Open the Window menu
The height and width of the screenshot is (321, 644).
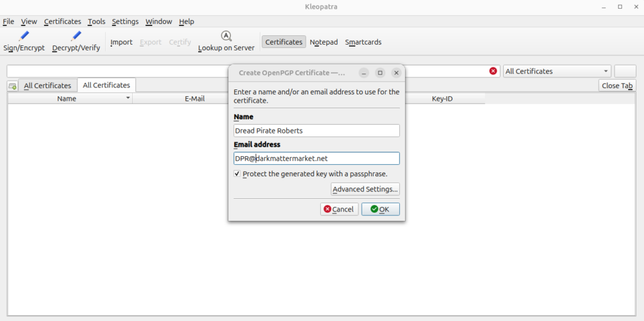point(158,21)
